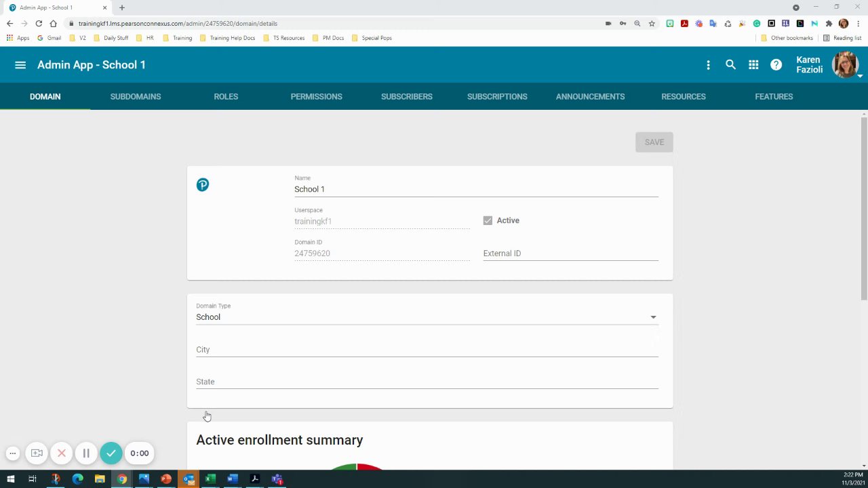Open the Special Pops bookmark folder
Image resolution: width=868 pixels, height=488 pixels.
[372, 38]
